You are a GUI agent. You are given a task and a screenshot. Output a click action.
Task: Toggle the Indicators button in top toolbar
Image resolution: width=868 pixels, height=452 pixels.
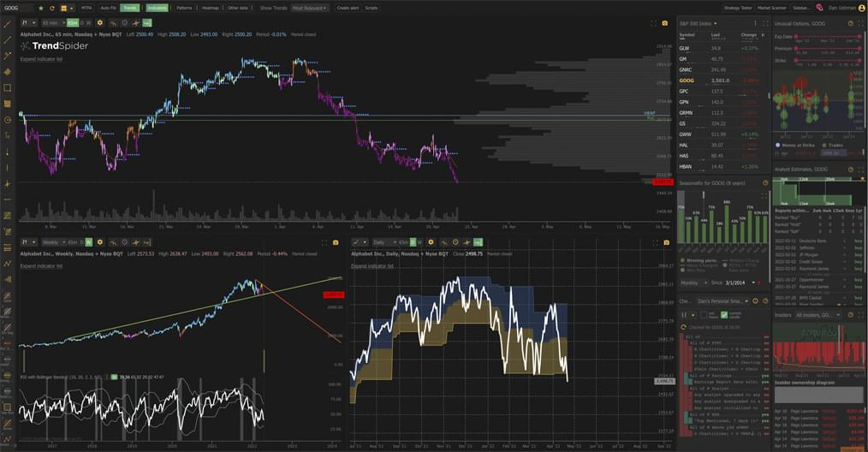point(157,8)
